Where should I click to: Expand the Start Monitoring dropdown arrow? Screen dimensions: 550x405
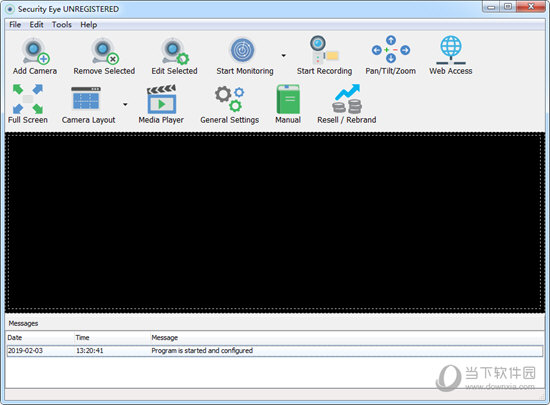283,55
